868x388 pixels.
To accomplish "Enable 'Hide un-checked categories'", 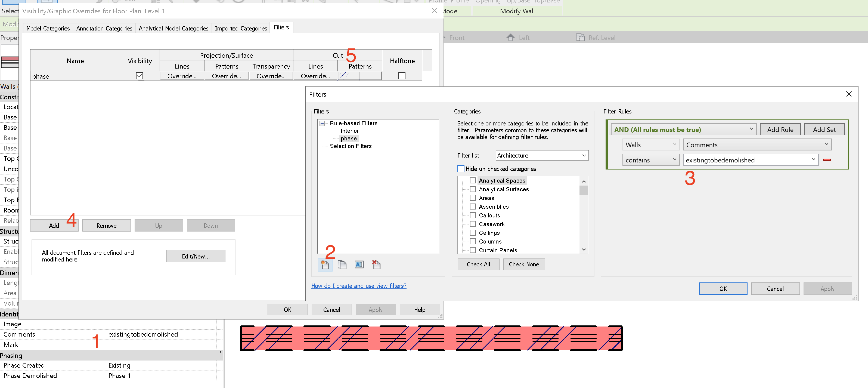I will (460, 168).
